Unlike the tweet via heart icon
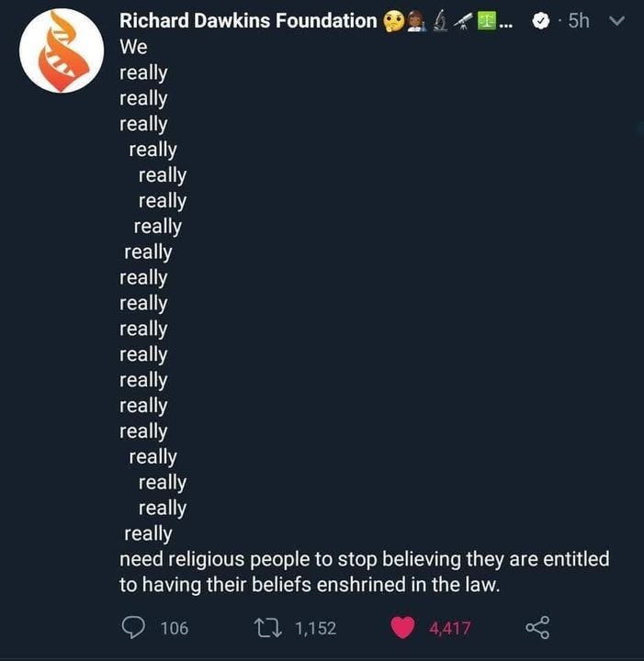 [x=401, y=627]
